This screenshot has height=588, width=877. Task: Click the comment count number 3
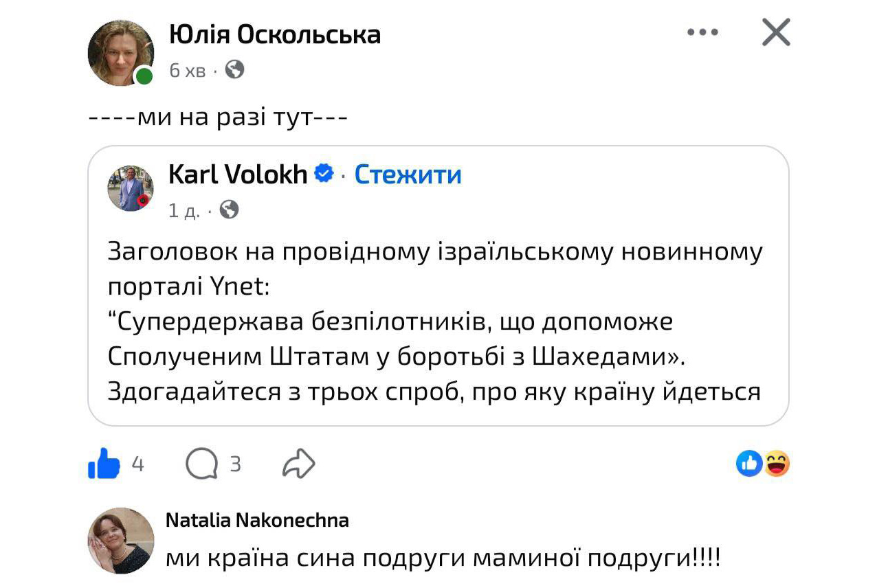(x=235, y=465)
